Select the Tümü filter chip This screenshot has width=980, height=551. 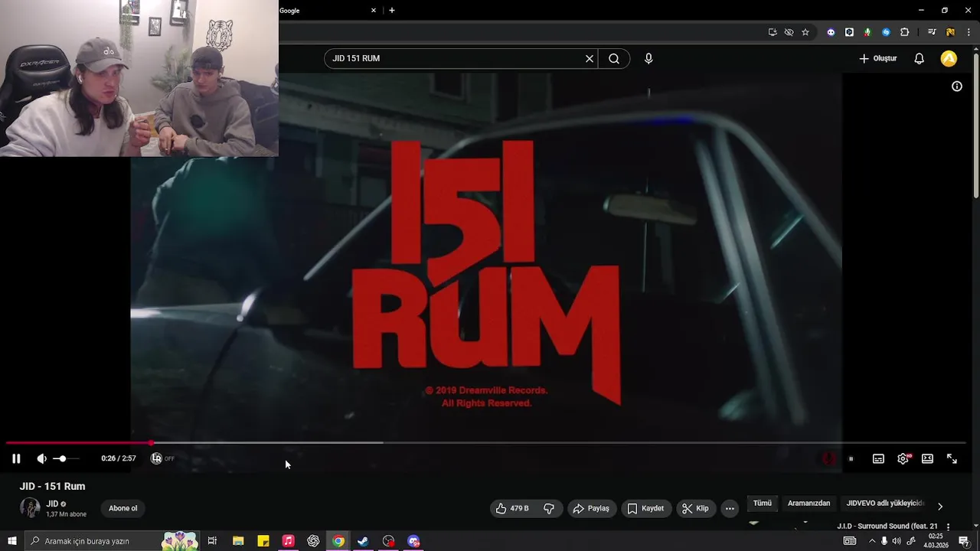[763, 504]
